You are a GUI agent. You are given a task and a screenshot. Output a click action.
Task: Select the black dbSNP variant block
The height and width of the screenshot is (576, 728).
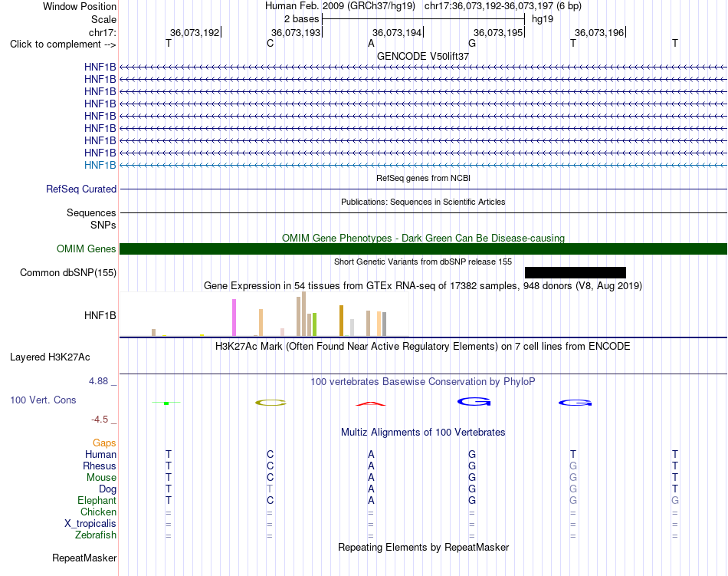[x=576, y=273]
